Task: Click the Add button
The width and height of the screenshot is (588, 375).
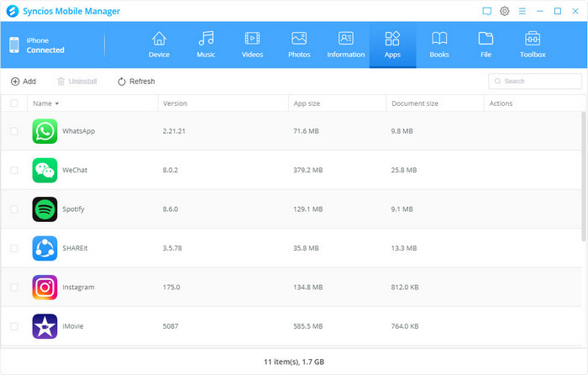Action: pyautogui.click(x=24, y=82)
